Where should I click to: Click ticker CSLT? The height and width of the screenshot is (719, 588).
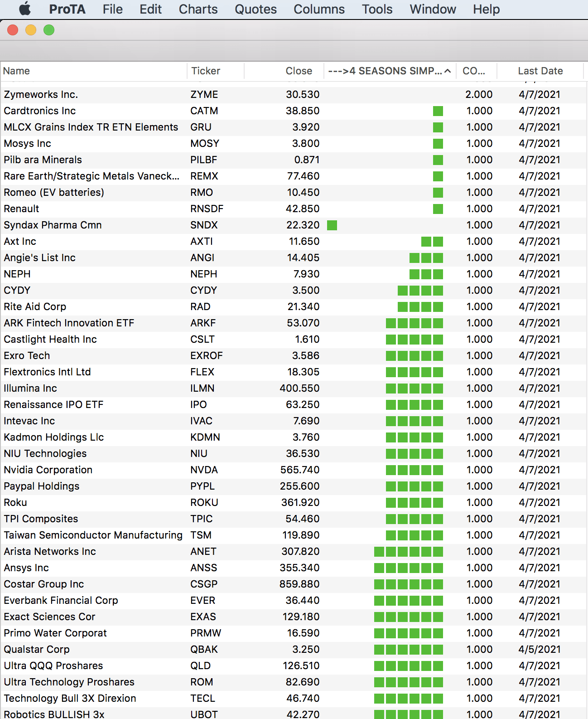click(x=202, y=339)
